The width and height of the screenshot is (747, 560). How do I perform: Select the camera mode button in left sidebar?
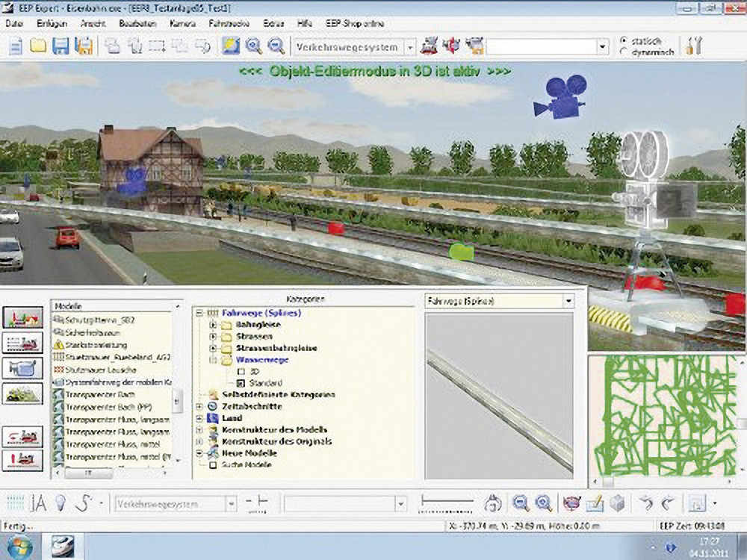pyautogui.click(x=22, y=367)
